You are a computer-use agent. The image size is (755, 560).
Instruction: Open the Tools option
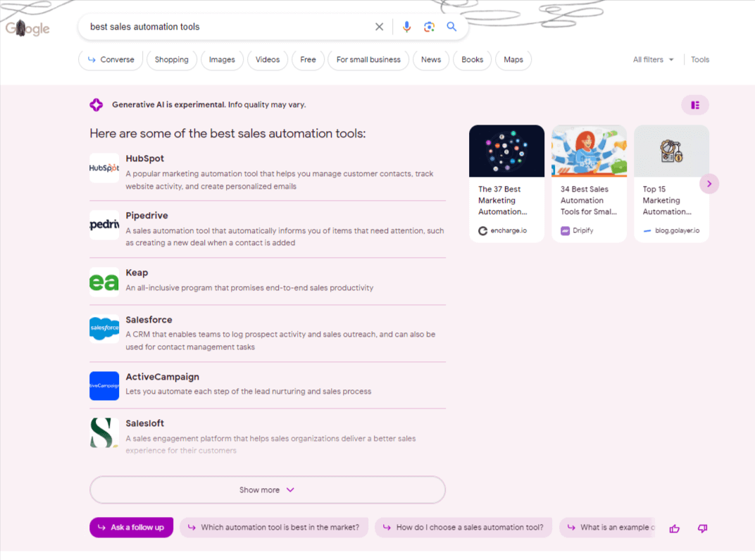(700, 60)
